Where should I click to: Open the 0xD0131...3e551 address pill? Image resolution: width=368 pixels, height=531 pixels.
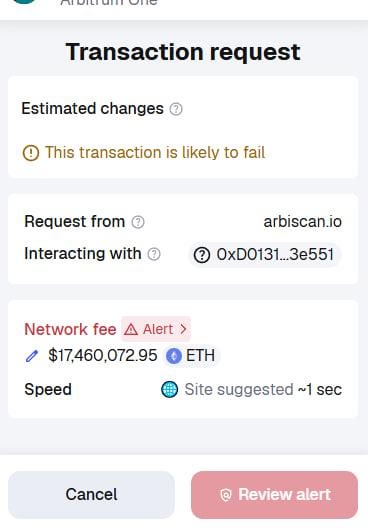(264, 255)
